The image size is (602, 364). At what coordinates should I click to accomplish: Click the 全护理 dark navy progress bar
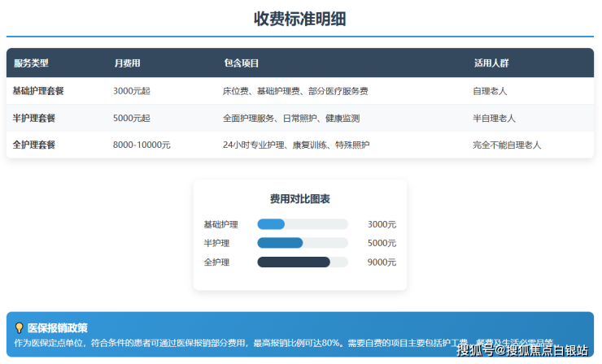coord(293,262)
